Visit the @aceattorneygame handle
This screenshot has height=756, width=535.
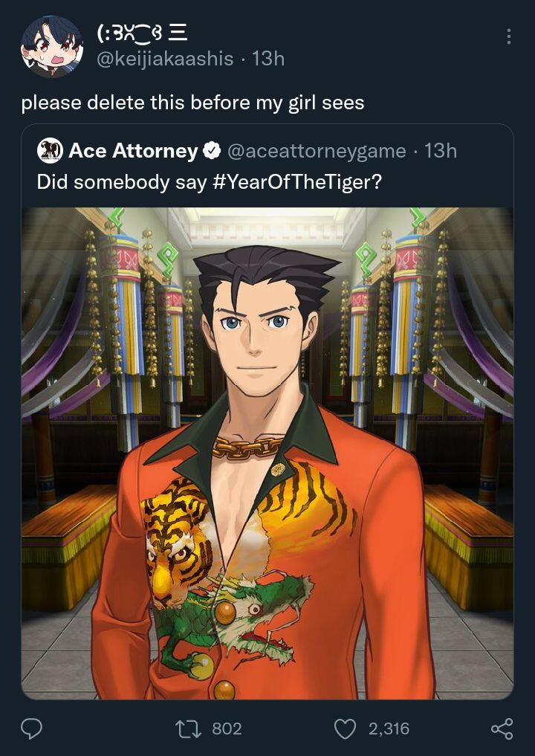pos(317,152)
